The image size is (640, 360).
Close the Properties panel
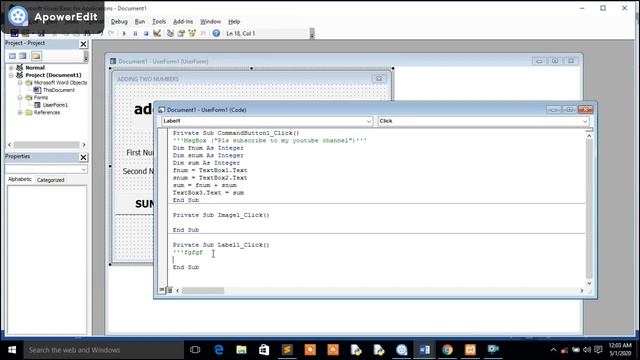click(x=83, y=157)
